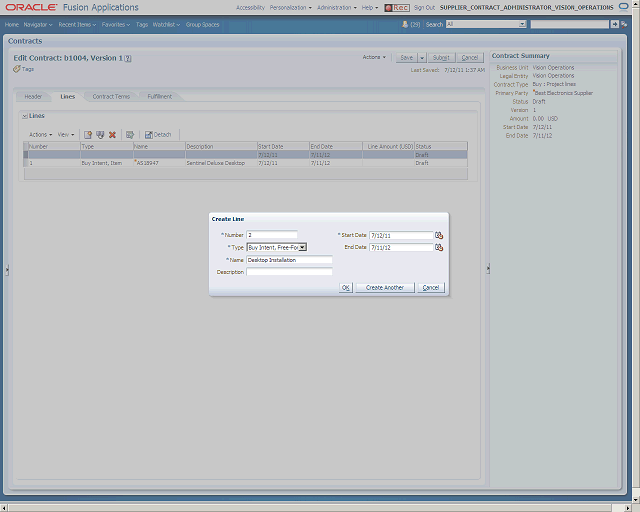Click the empty Description input field

289,272
